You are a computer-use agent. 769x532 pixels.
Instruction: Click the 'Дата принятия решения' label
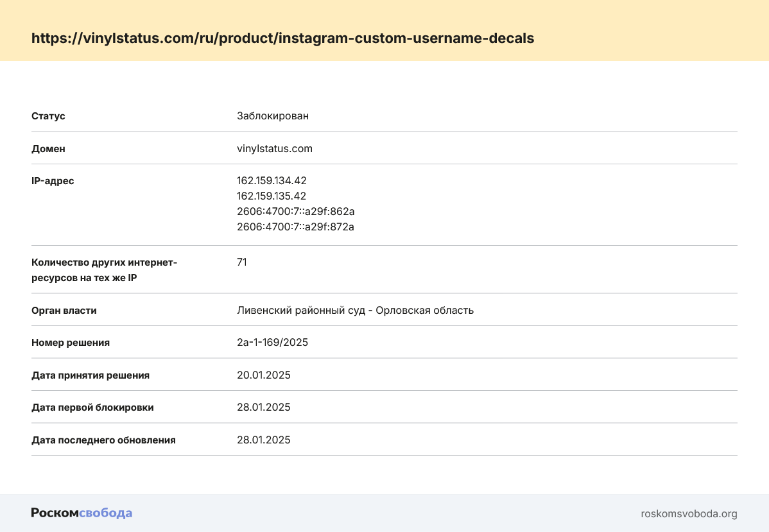point(91,375)
